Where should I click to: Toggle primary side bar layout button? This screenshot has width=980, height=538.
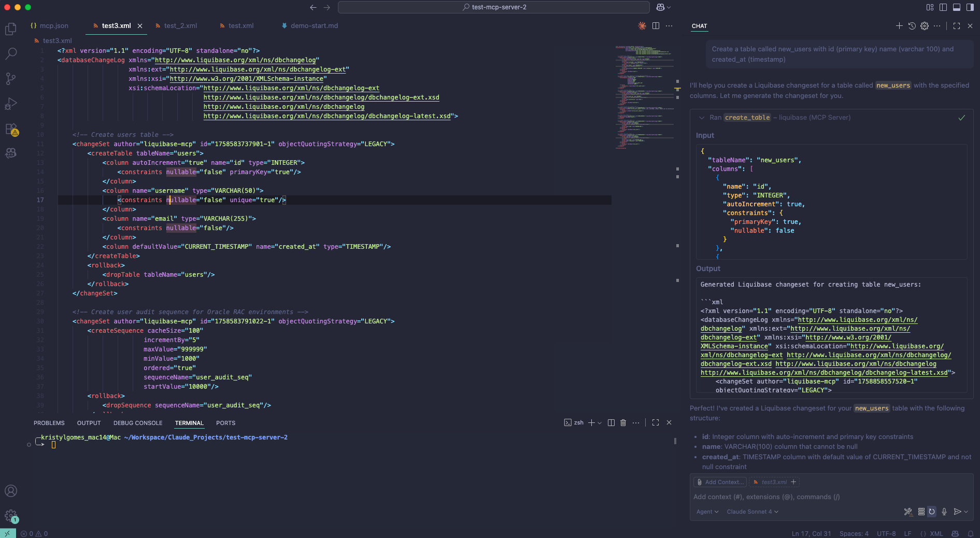(943, 7)
